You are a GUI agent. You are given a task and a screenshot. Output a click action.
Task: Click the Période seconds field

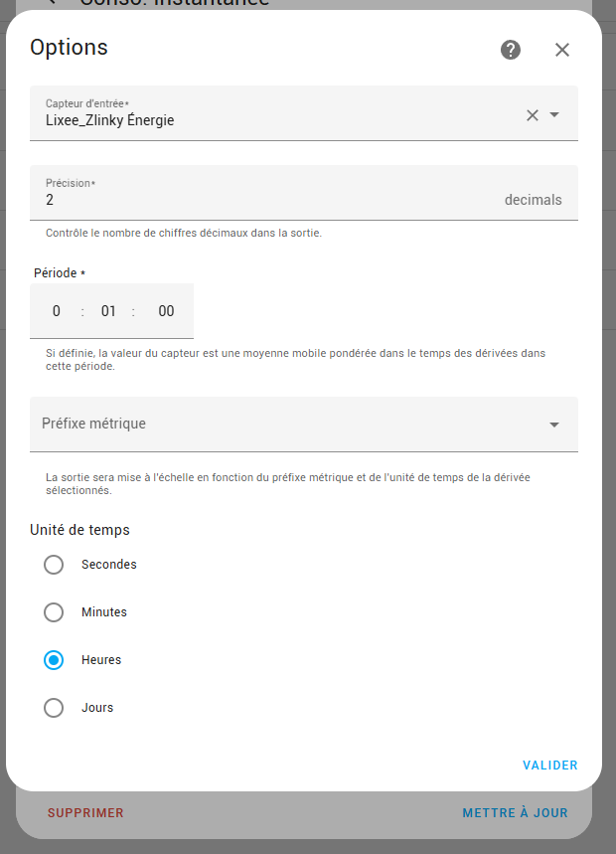coord(166,311)
